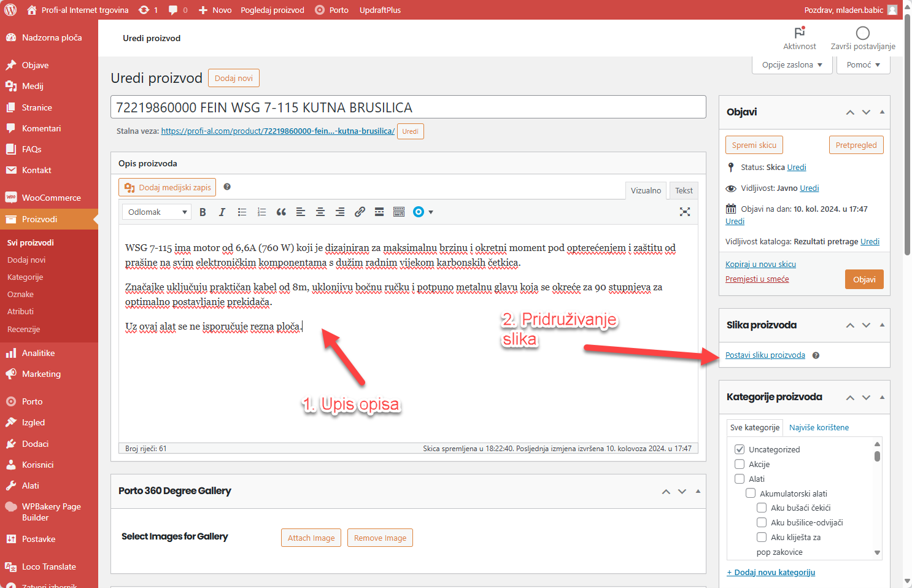Apply italic formatting in editor
The image size is (912, 588).
[x=222, y=212]
